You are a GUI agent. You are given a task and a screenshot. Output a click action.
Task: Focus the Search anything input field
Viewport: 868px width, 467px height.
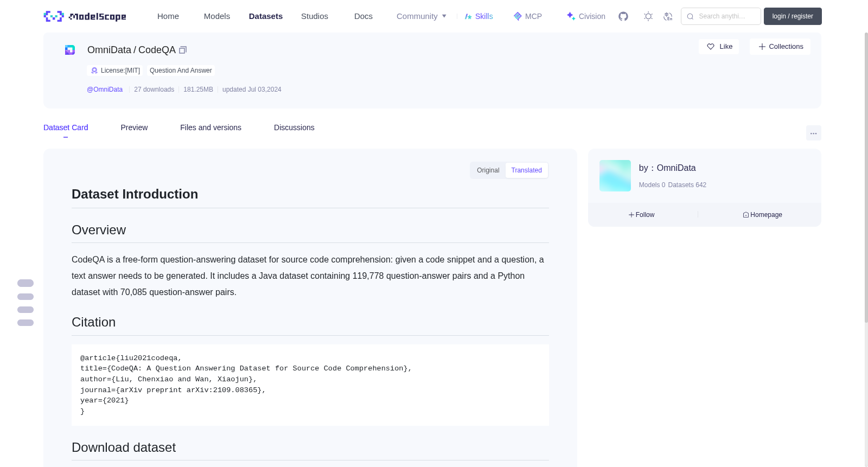pyautogui.click(x=721, y=16)
